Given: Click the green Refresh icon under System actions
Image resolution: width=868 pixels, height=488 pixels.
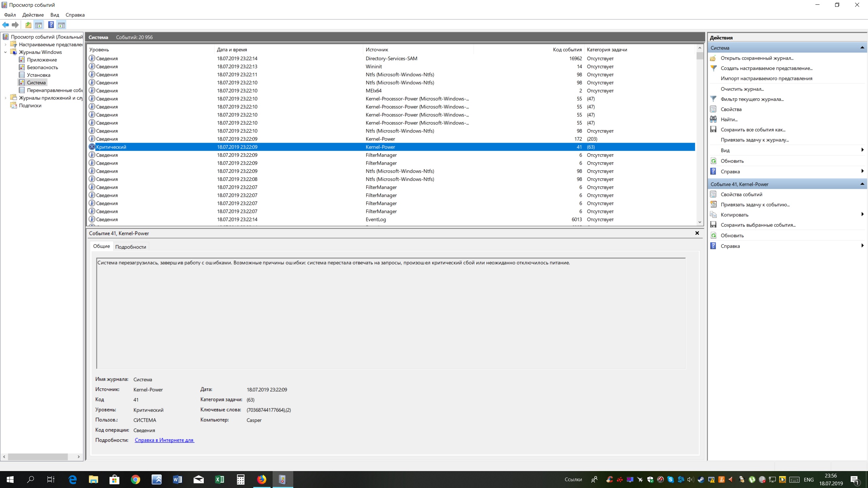Looking at the screenshot, I should coord(713,161).
